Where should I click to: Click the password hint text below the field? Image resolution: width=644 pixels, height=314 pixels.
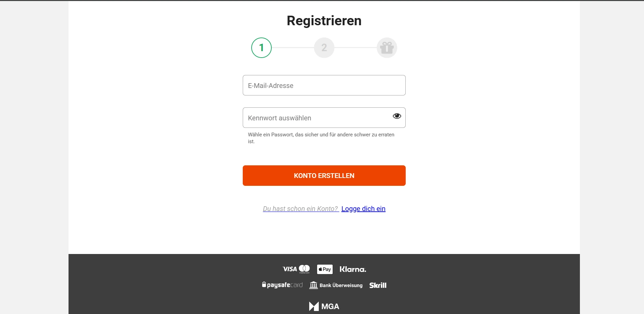(x=321, y=138)
